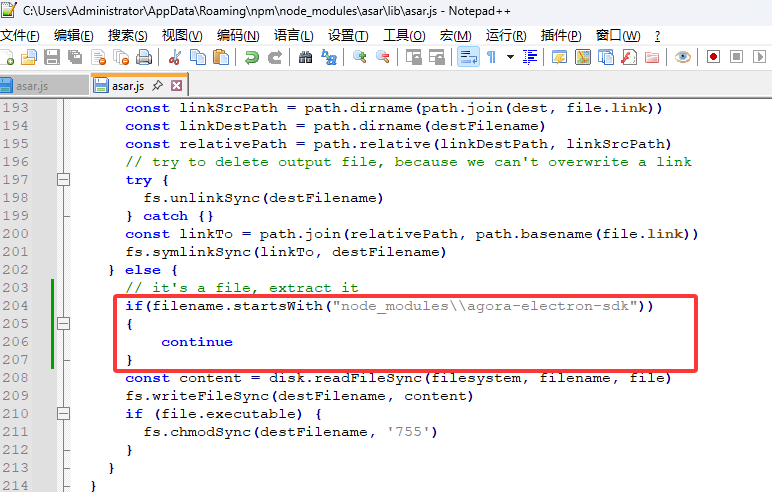Image resolution: width=772 pixels, height=492 pixels.
Task: Click the Print icon in the toolbar
Action: pyautogui.click(x=143, y=57)
